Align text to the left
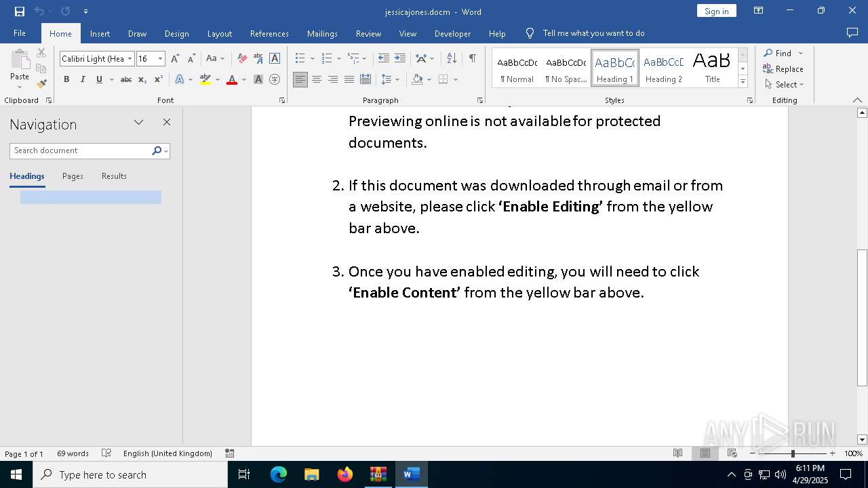This screenshot has height=488, width=868. tap(300, 79)
